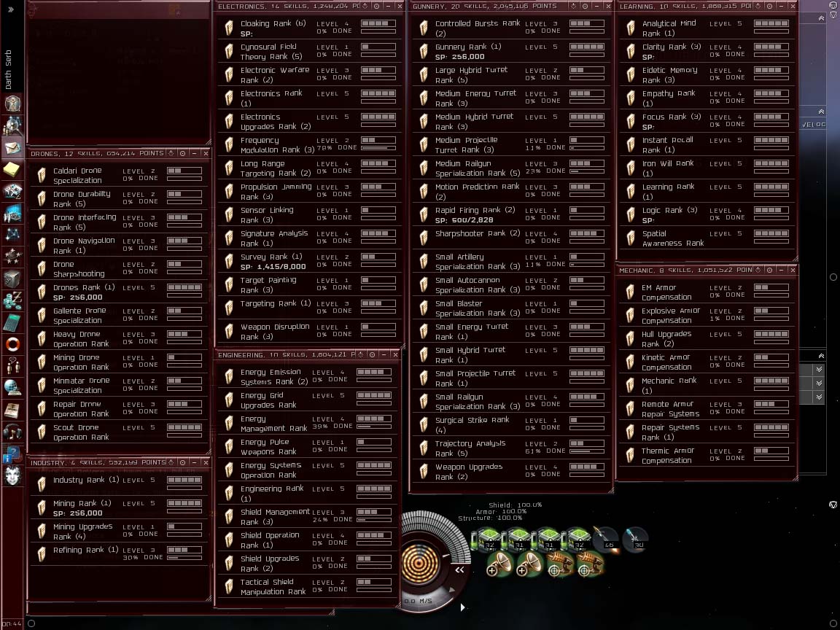
Task: Click the capacitor ring in the HUD
Action: (421, 564)
